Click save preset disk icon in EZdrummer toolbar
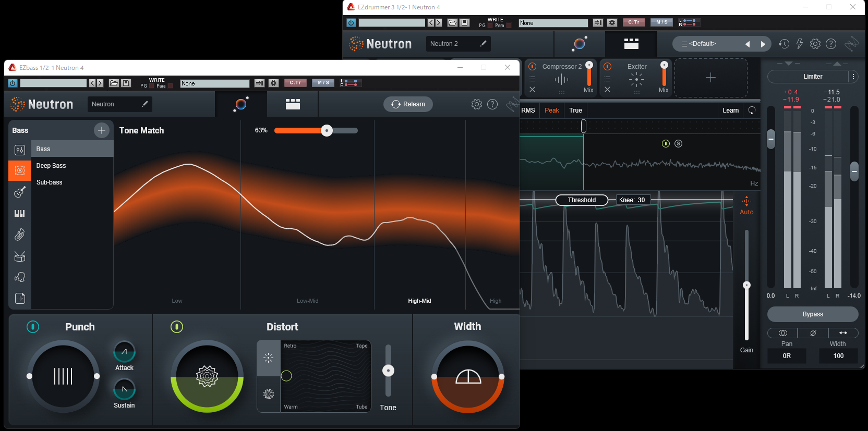 (x=464, y=23)
